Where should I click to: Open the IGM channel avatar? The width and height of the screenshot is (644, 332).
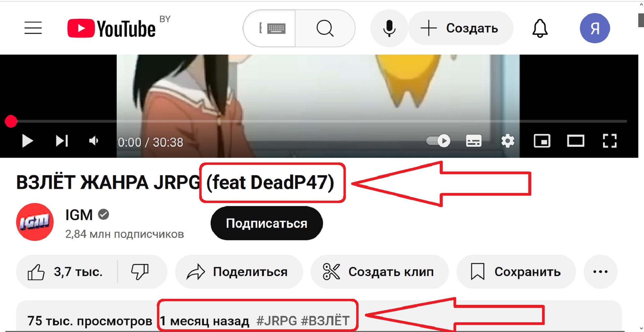[35, 222]
